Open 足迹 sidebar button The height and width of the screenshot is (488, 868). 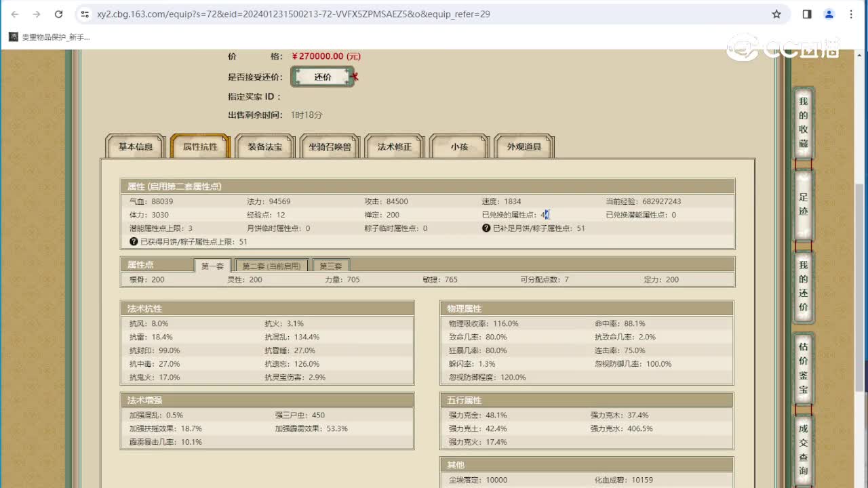[803, 204]
